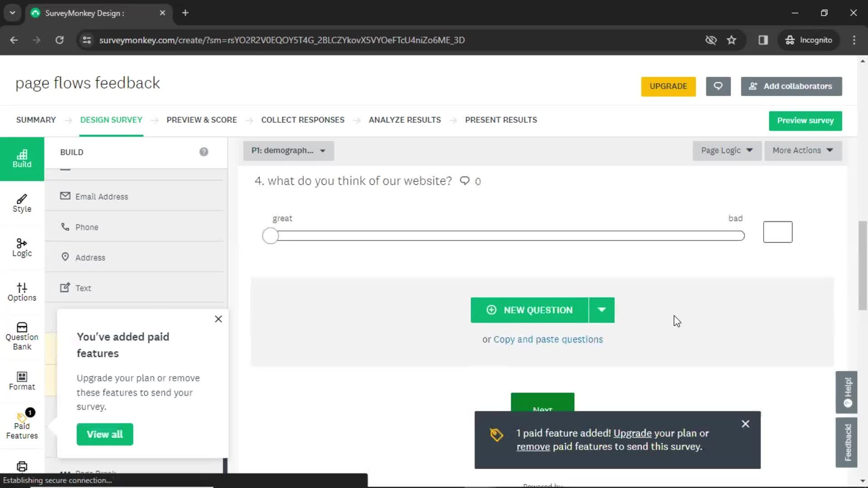The image size is (868, 488).
Task: Close the bottom paid feature notification
Action: coord(745,424)
